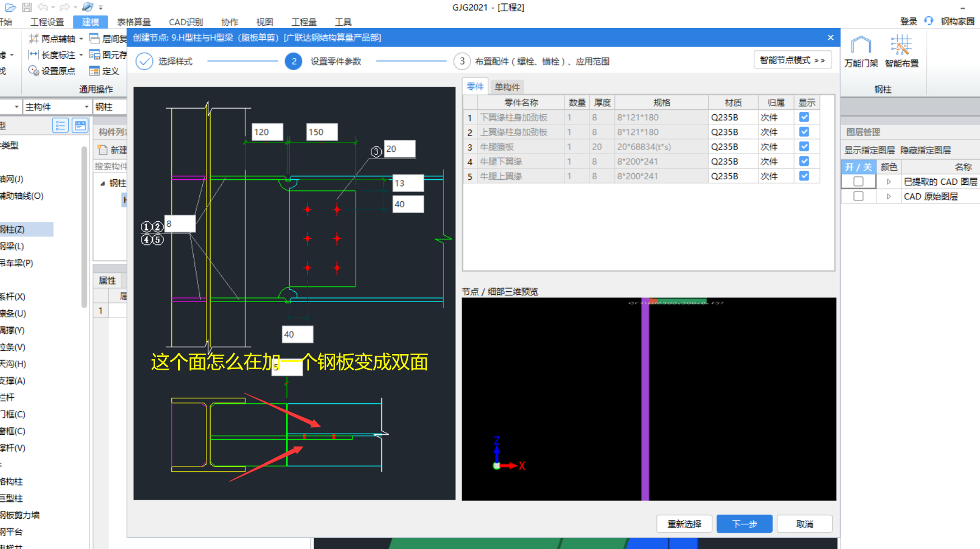This screenshot has width=980, height=549.
Task: Click the save disk icon
Action: pos(27,7)
